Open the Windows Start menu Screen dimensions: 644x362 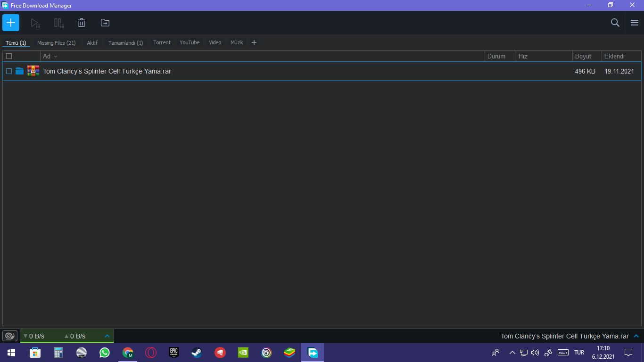click(x=11, y=353)
